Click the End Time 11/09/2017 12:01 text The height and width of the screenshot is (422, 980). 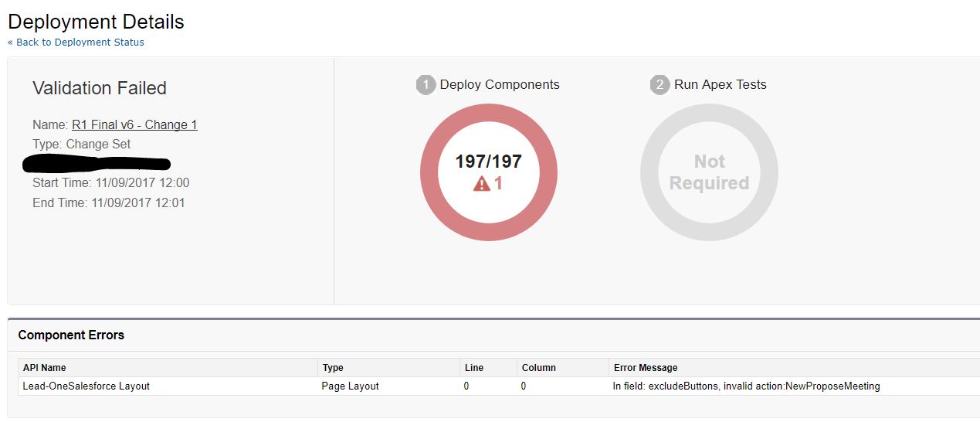pos(108,203)
